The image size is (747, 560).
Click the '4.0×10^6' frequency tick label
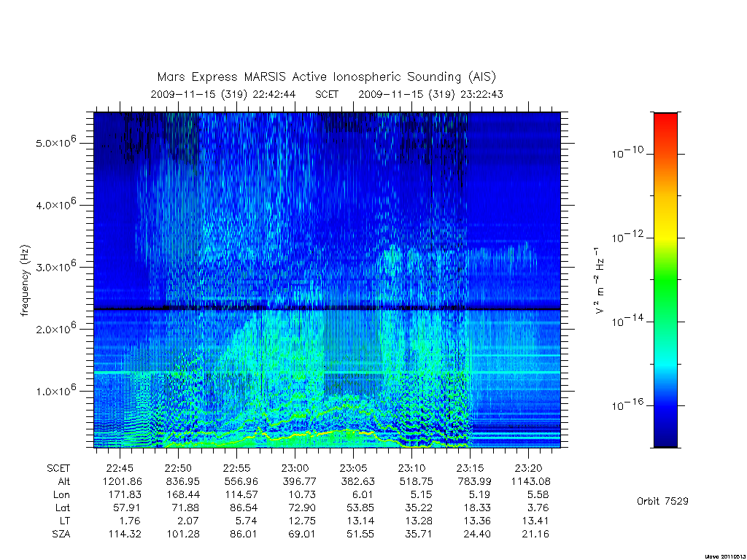pos(55,204)
